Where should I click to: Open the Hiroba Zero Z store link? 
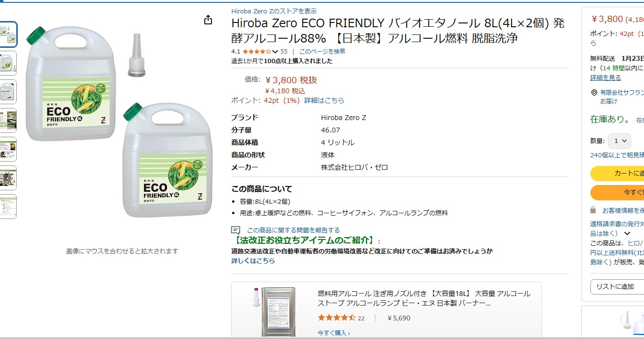click(274, 11)
